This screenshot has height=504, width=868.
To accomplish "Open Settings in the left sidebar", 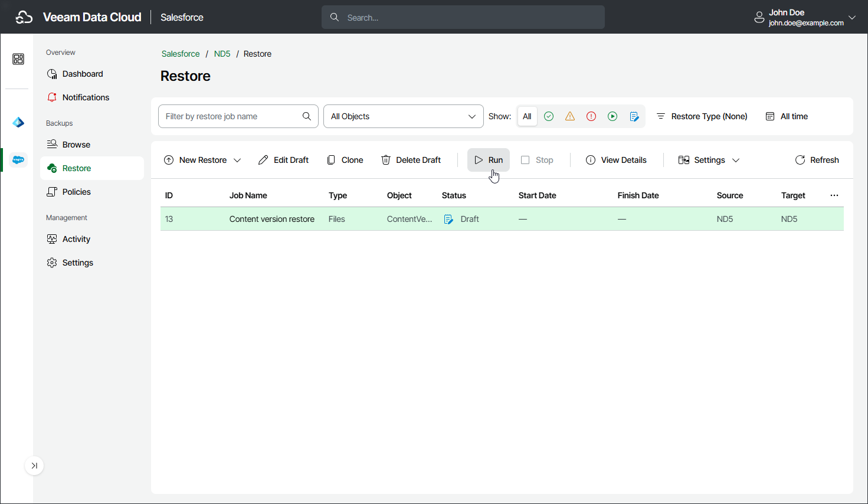I will pyautogui.click(x=92, y=263).
